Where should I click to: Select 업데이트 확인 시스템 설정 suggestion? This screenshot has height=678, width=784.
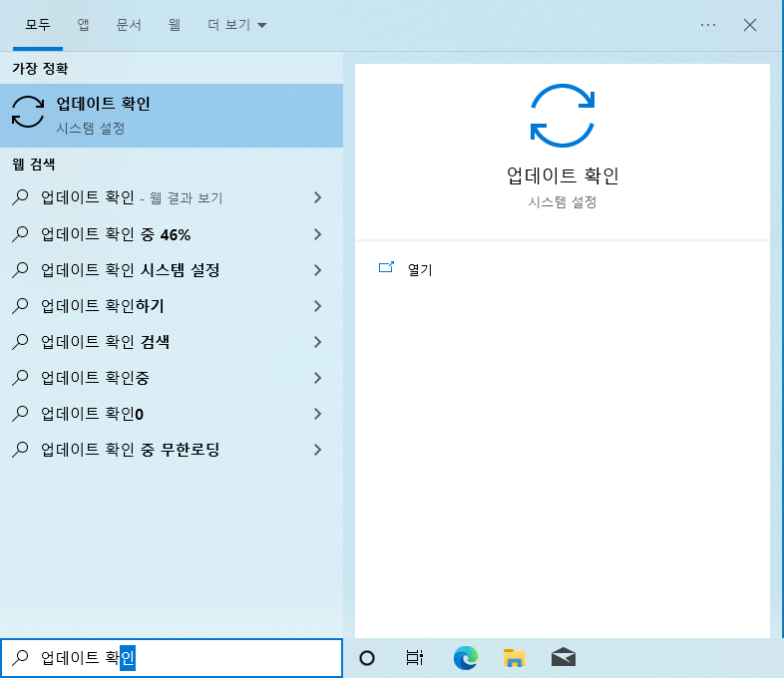[x=172, y=270]
